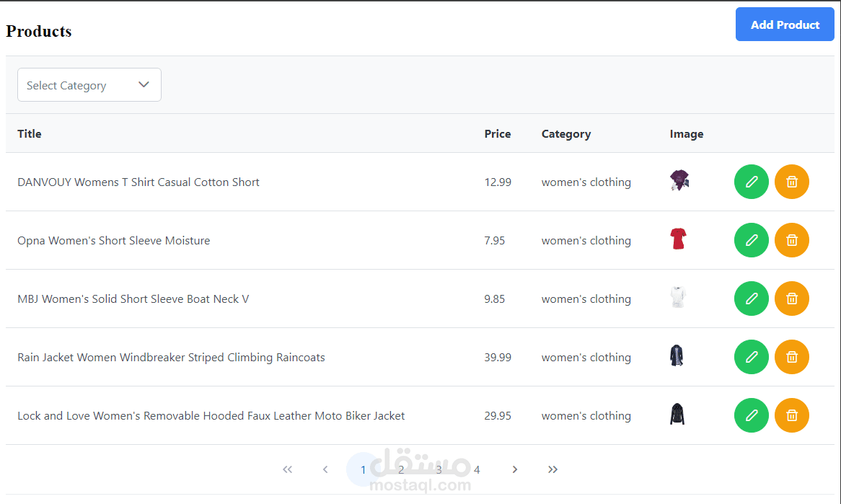The image size is (841, 504).
Task: Delete the Opna Women's Short Sleeve product
Action: click(x=792, y=240)
